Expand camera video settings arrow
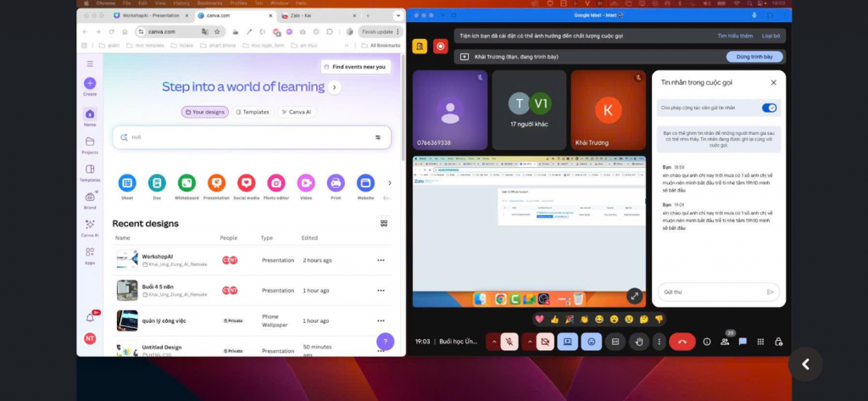868x401 pixels. point(530,342)
